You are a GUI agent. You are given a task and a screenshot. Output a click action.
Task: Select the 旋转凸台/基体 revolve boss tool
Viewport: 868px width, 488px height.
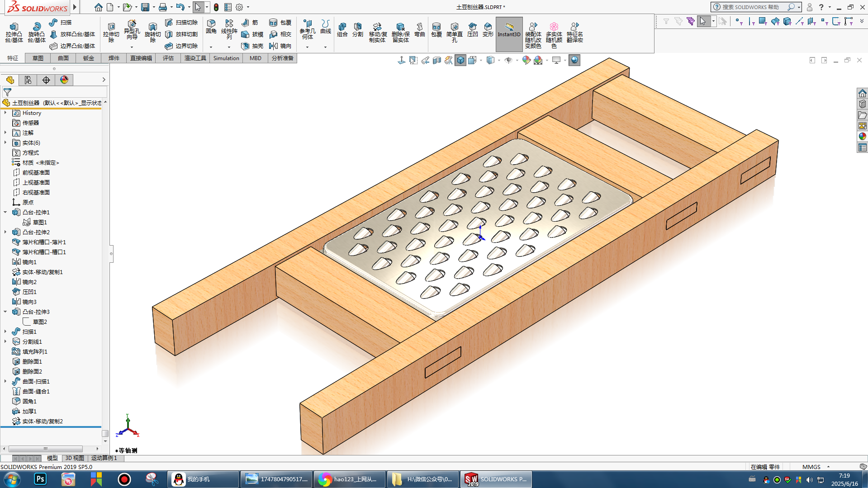(36, 33)
